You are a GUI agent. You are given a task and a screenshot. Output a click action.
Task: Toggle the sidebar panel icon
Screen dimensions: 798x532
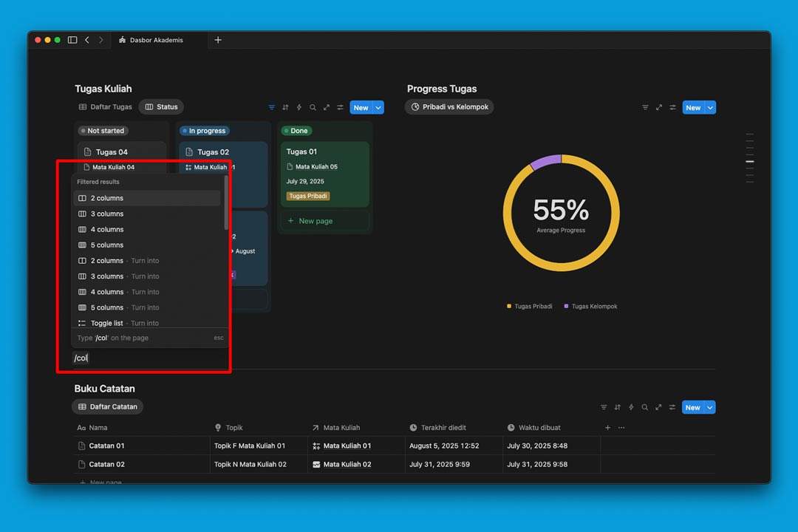(72, 40)
